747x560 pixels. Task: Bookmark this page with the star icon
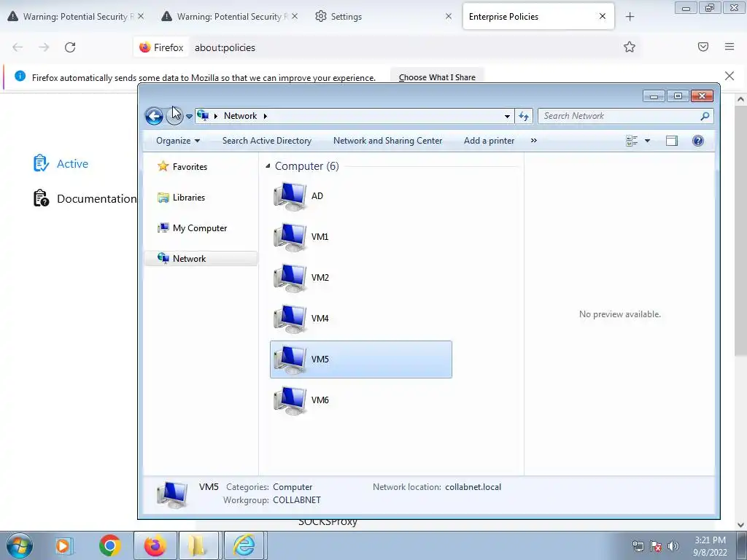pyautogui.click(x=630, y=47)
